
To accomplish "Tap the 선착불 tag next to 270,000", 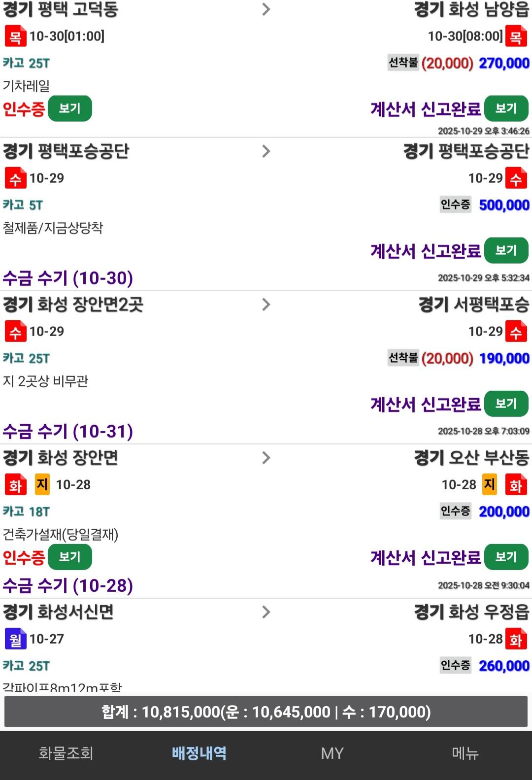I will tap(403, 63).
